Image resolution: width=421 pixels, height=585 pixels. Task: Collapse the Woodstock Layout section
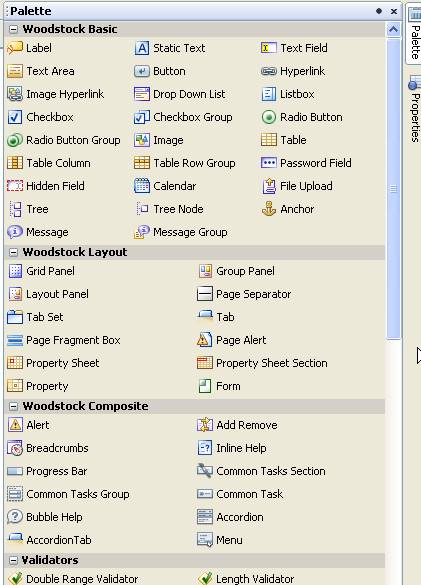click(x=13, y=252)
